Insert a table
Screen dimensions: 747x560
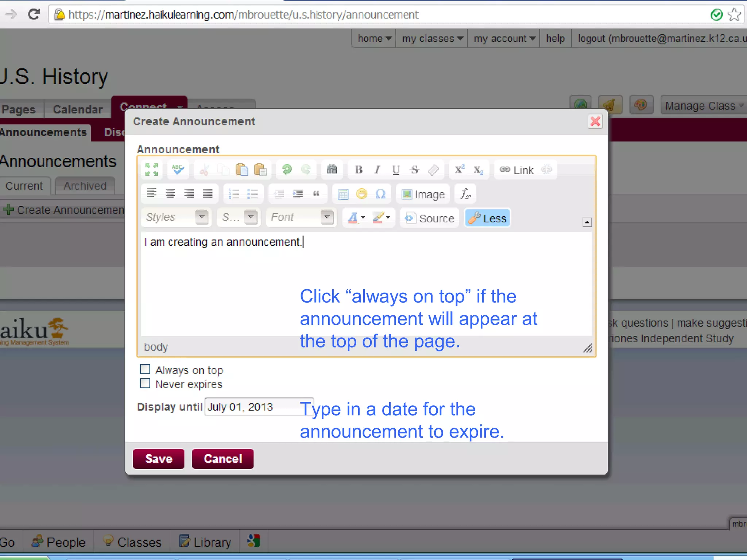pyautogui.click(x=343, y=194)
